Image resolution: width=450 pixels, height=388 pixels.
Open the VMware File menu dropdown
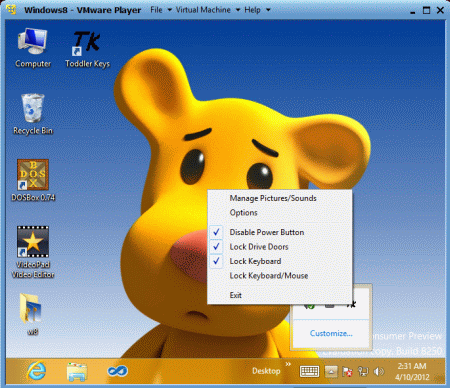click(x=161, y=10)
